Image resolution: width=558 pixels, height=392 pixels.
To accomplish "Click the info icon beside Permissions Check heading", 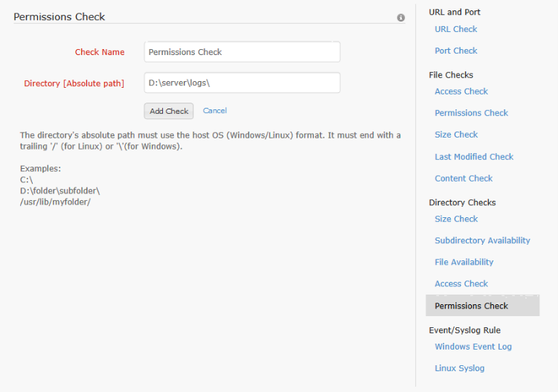I will [401, 17].
